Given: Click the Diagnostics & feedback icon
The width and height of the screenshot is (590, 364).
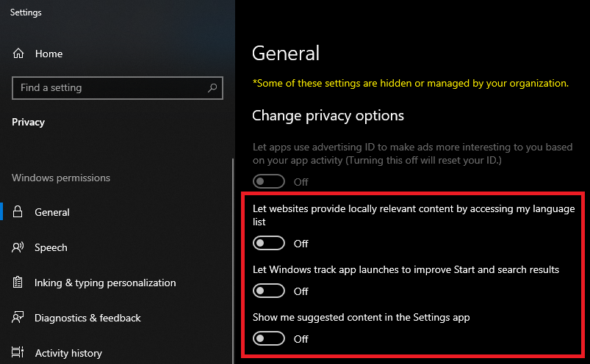Looking at the screenshot, I should (x=18, y=318).
